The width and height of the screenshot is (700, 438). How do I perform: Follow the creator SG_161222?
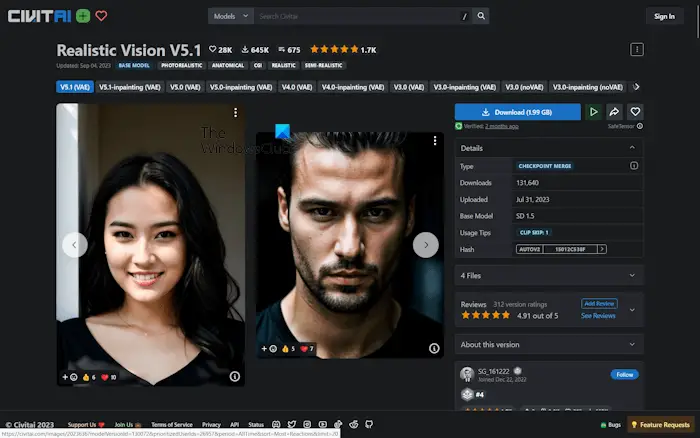(624, 374)
